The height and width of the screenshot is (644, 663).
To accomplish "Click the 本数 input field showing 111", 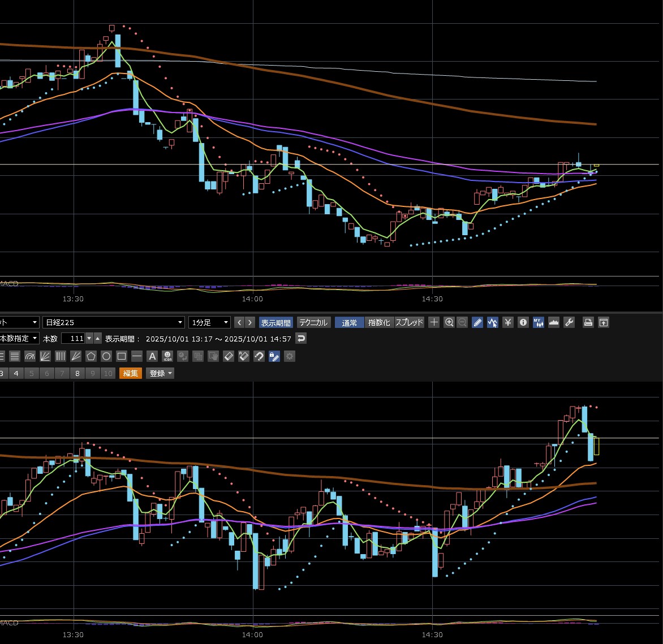I will (72, 339).
